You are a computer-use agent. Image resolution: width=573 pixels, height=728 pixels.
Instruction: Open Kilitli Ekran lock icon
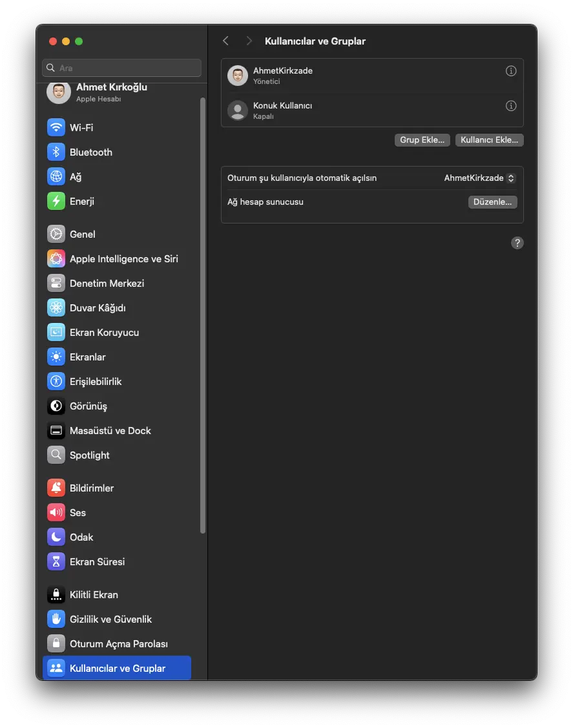click(x=56, y=595)
